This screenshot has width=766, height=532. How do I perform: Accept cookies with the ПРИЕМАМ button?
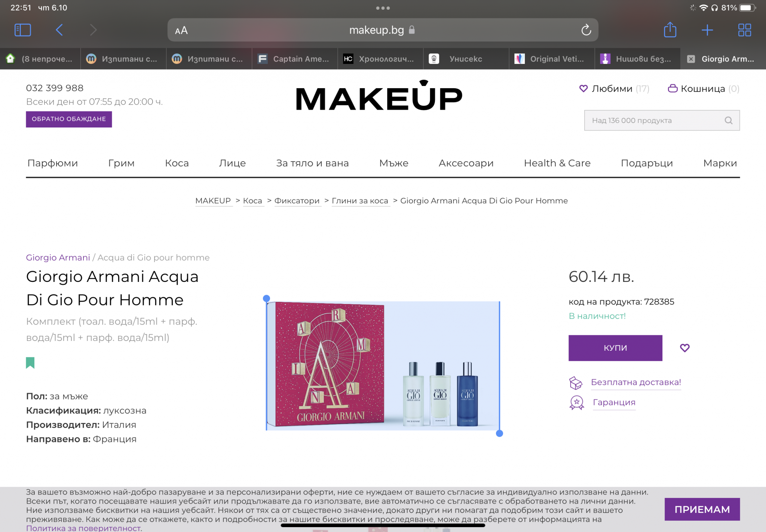coord(702,509)
